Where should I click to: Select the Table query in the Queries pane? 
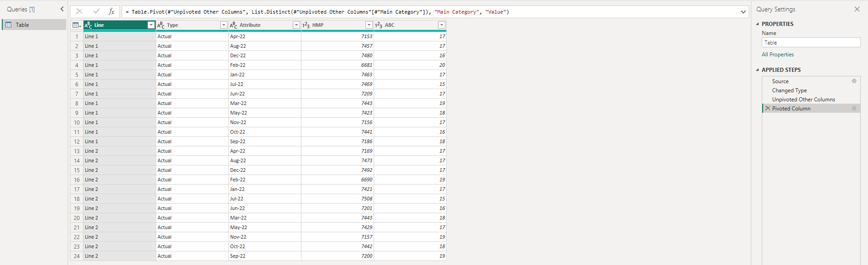click(35, 25)
